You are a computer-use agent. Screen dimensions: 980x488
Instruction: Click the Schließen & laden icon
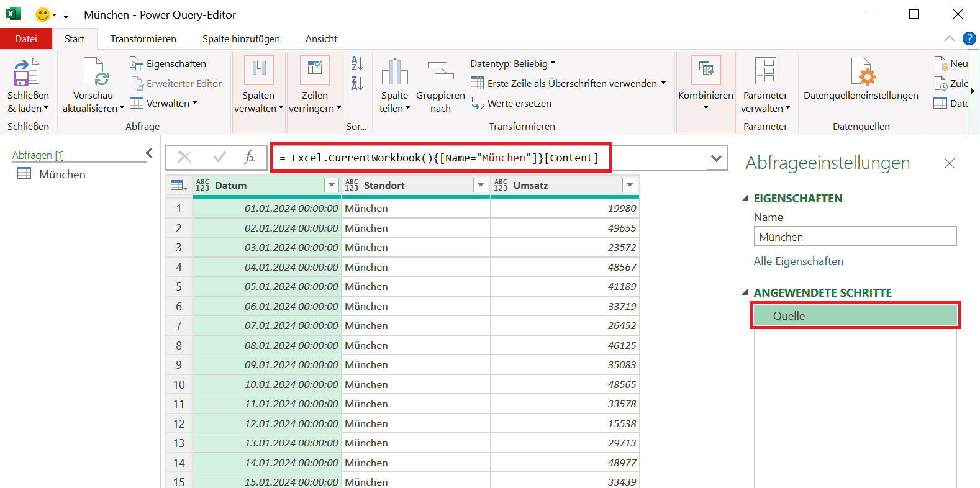click(x=25, y=72)
